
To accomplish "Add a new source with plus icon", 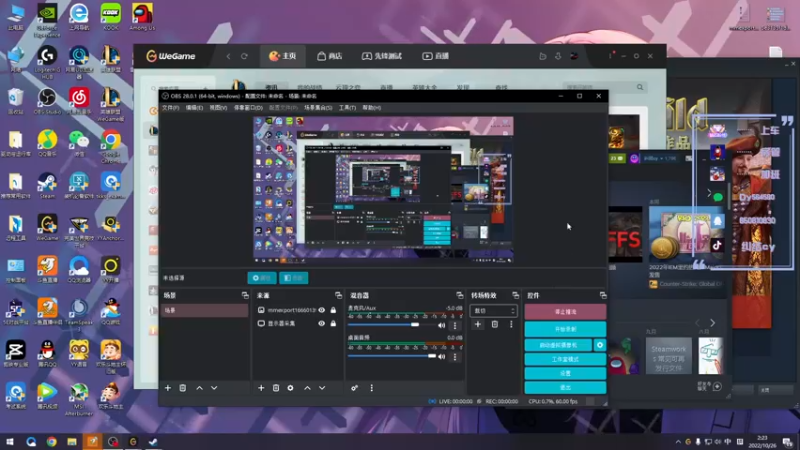I will [x=261, y=388].
